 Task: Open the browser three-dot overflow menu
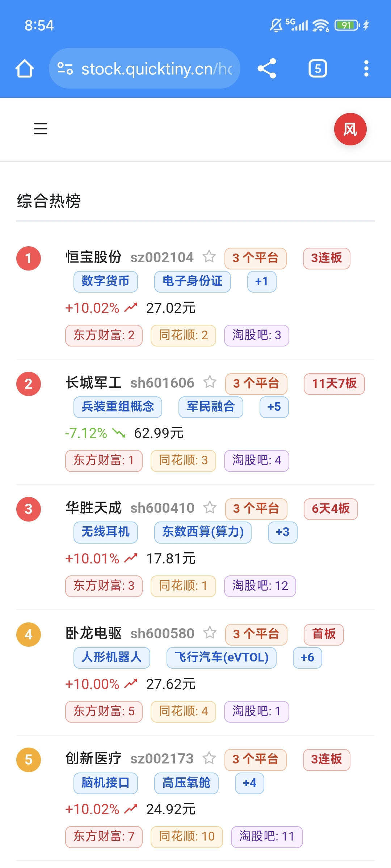click(366, 68)
